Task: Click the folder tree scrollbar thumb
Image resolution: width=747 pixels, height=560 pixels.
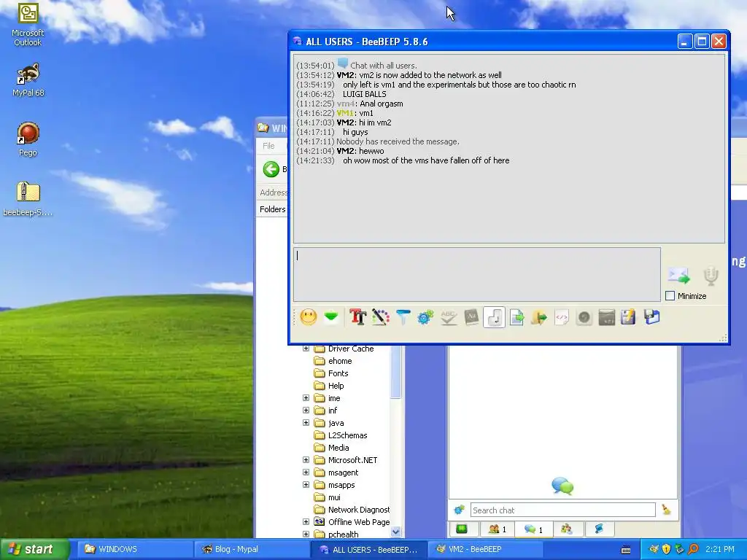Action: [x=396, y=373]
